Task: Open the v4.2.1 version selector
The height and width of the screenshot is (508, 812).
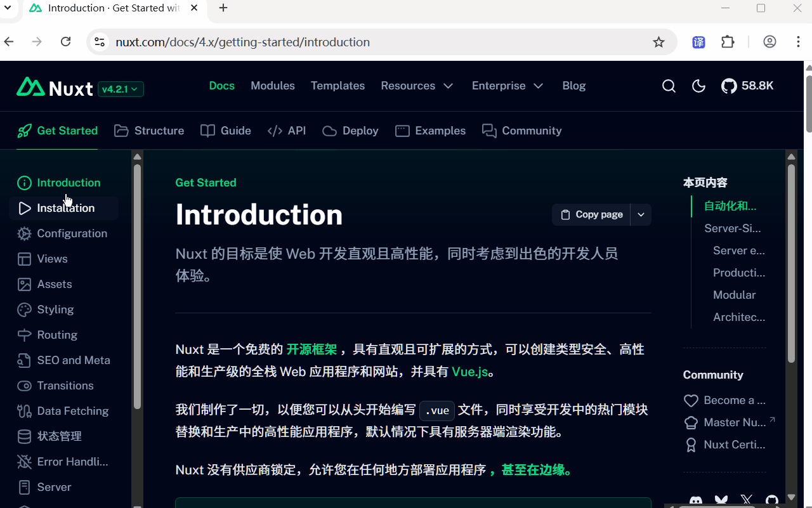Action: [x=121, y=89]
